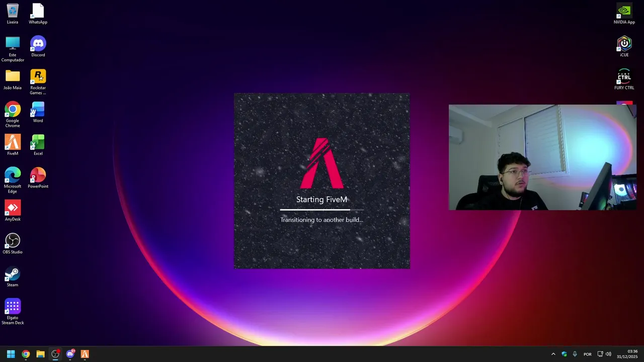Click the FiveM logo in splash window
The height and width of the screenshot is (362, 644).
321,163
